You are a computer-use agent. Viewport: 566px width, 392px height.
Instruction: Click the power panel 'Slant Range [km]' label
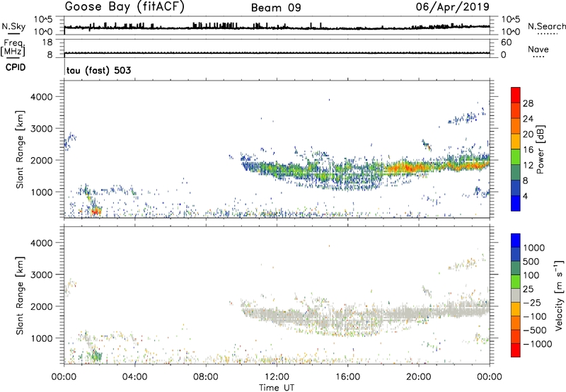tap(20, 149)
